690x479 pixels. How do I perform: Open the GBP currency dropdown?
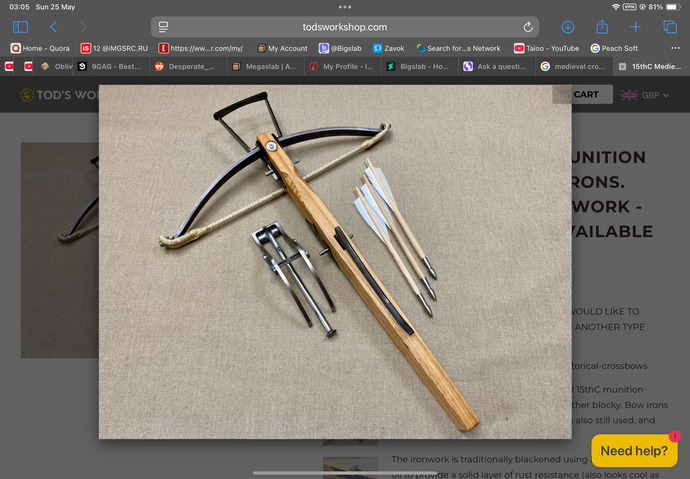coord(655,95)
